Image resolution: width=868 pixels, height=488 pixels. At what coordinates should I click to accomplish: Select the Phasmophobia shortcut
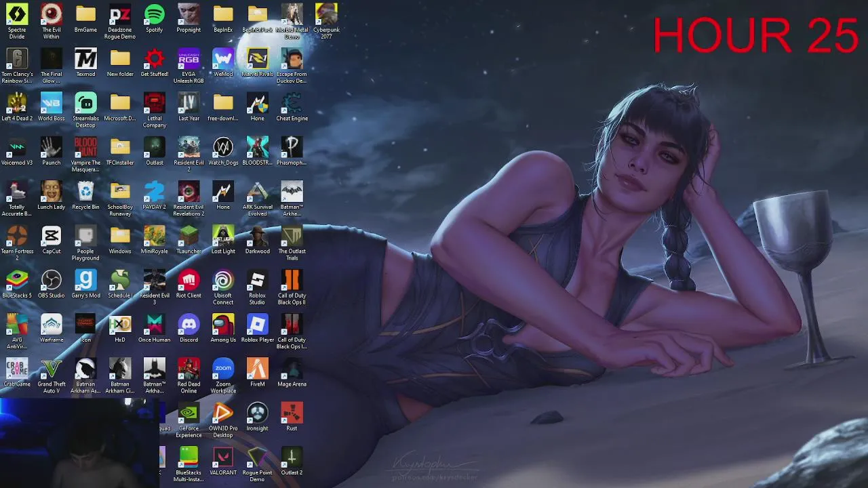[x=292, y=147]
